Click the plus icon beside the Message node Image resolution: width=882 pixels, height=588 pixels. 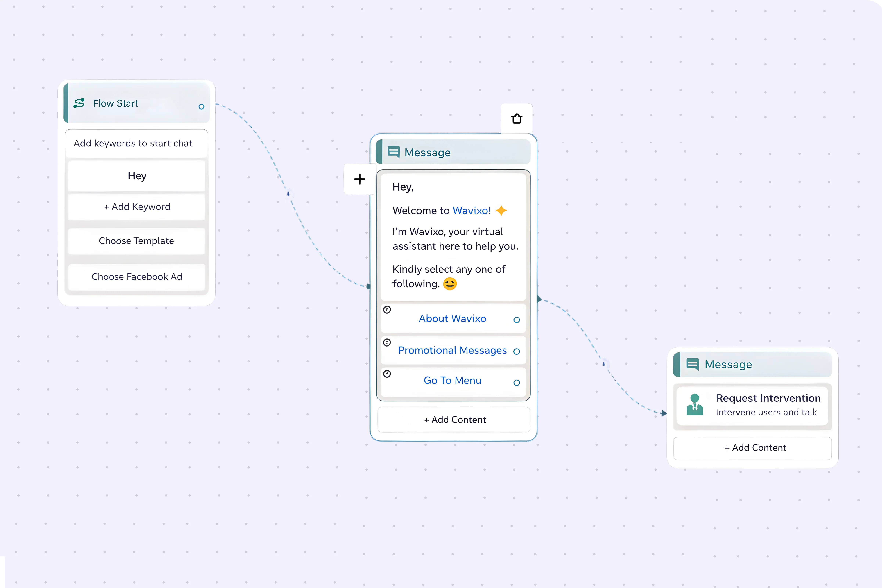[360, 179]
